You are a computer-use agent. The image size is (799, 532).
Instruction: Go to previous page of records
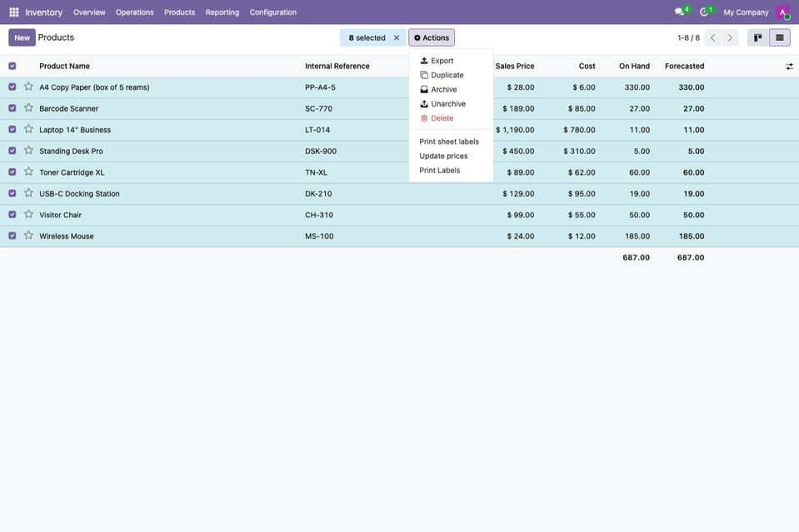(x=713, y=37)
